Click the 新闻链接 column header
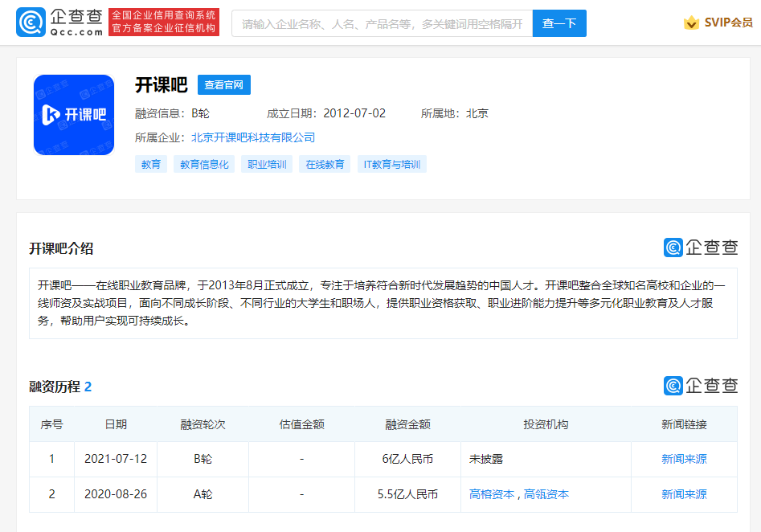 click(684, 424)
